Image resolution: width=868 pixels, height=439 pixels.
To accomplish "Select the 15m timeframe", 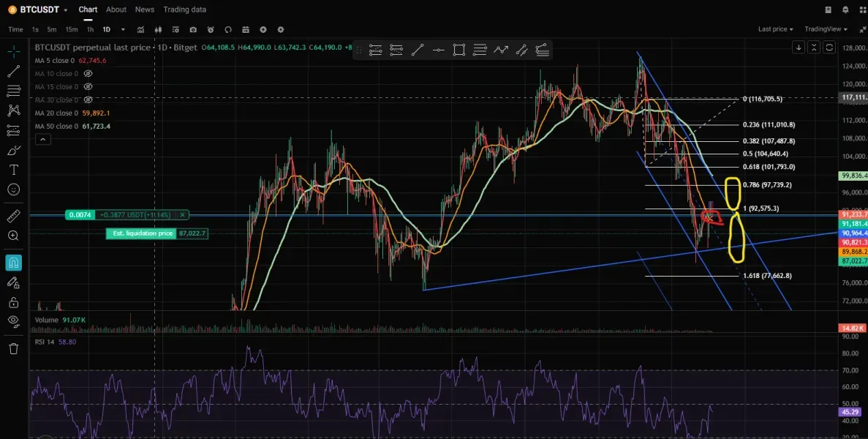I will 71,29.
